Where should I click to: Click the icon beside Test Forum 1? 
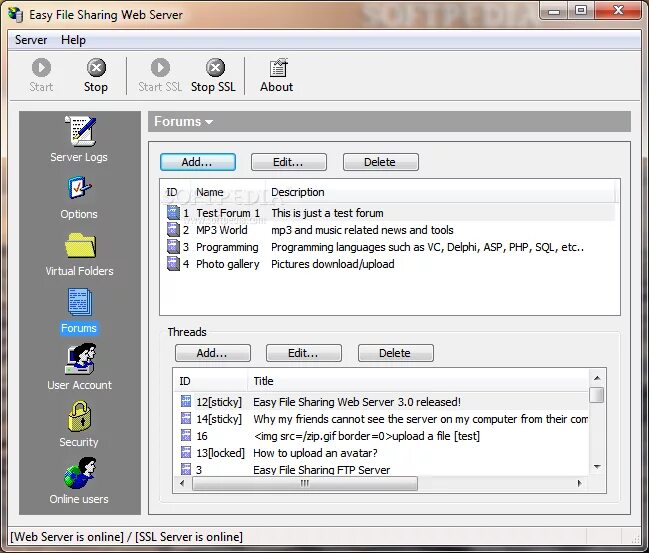pyautogui.click(x=173, y=213)
